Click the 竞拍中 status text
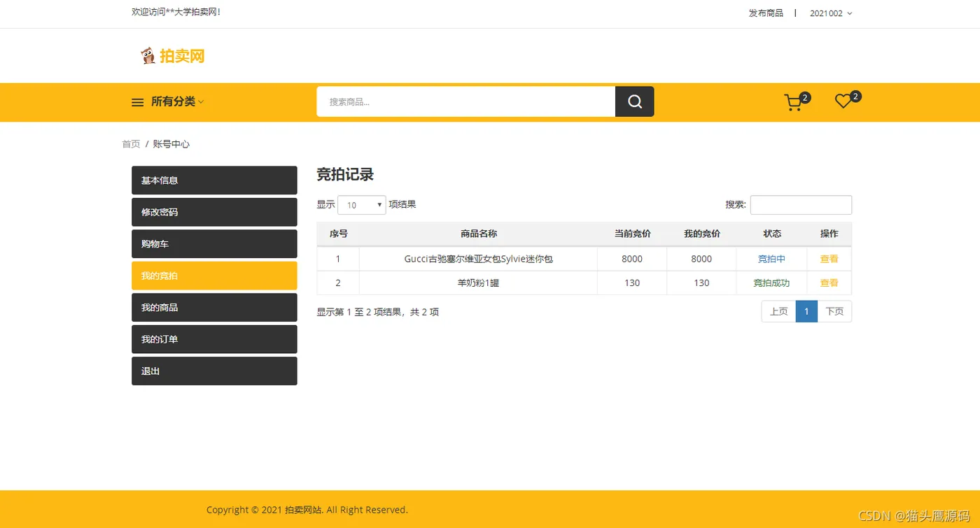980x528 pixels. pos(771,259)
